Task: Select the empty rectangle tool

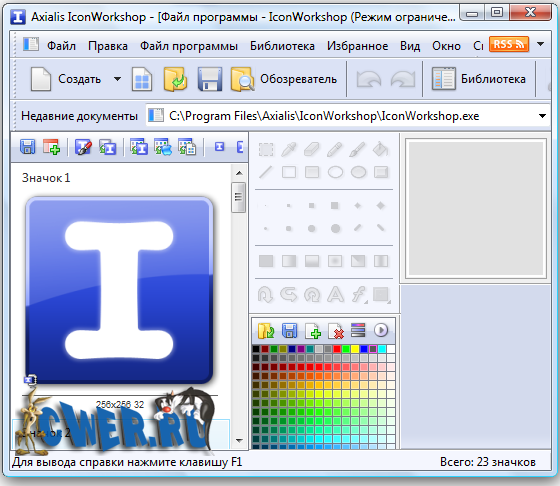Action: click(x=289, y=172)
